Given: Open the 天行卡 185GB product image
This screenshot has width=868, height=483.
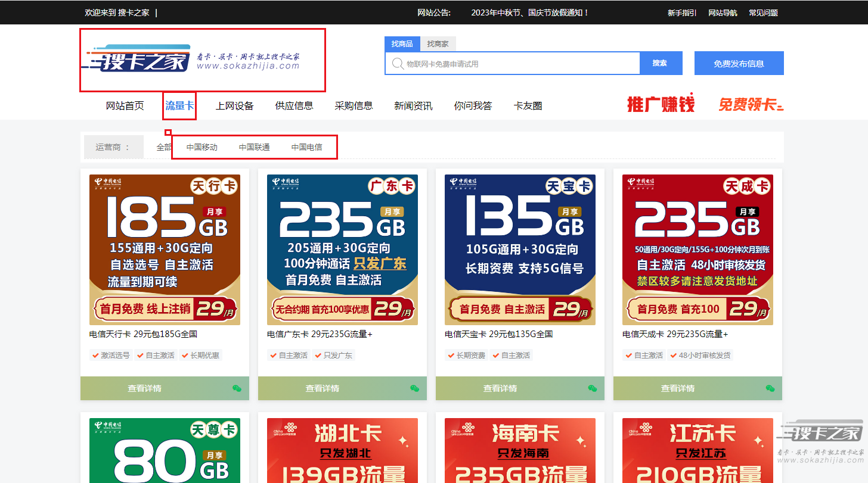Looking at the screenshot, I should (x=165, y=250).
